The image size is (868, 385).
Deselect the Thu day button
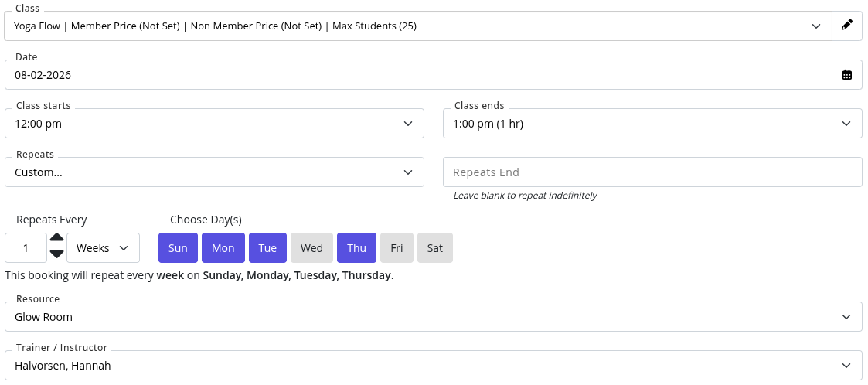tap(356, 247)
